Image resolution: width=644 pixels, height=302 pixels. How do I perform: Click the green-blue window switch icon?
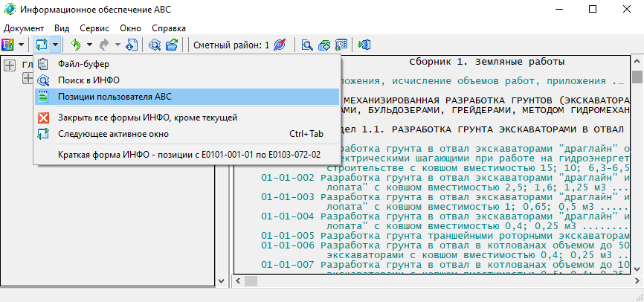click(x=42, y=45)
